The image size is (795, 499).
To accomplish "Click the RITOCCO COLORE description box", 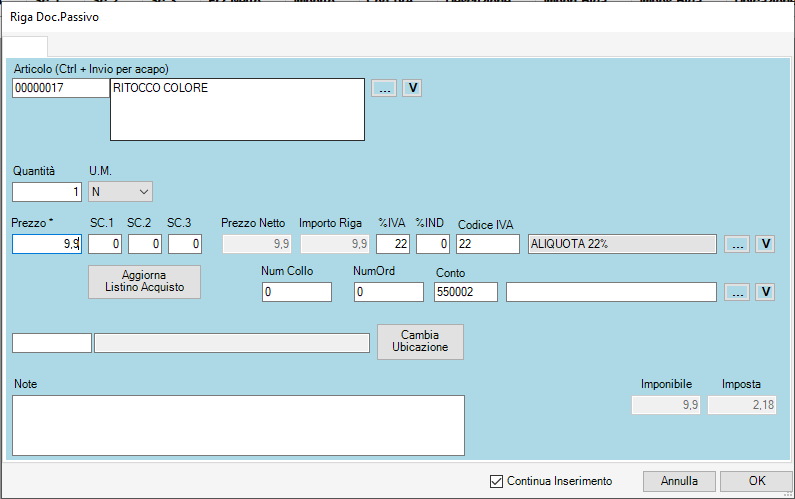I will click(237, 108).
